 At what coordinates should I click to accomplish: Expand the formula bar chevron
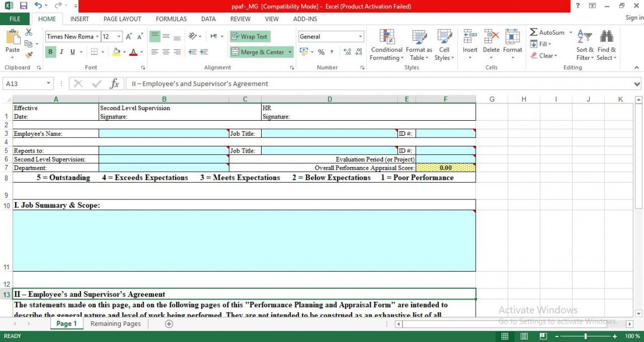coord(637,84)
